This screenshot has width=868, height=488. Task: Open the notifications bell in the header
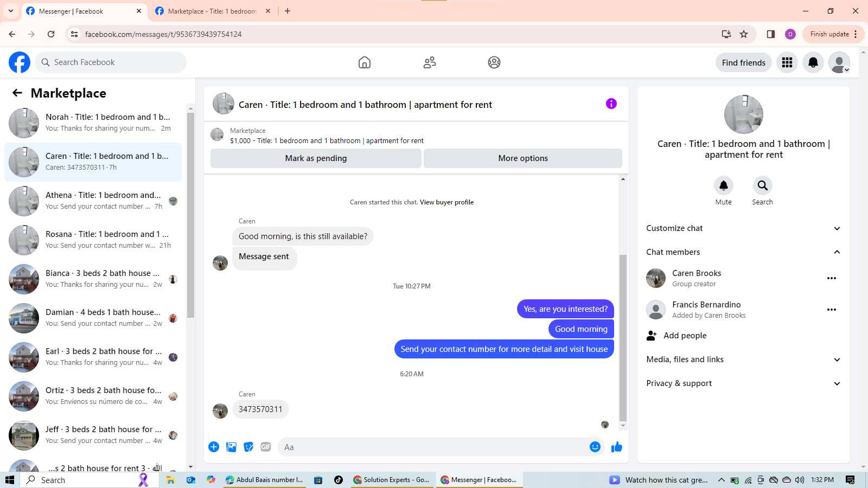pyautogui.click(x=813, y=62)
